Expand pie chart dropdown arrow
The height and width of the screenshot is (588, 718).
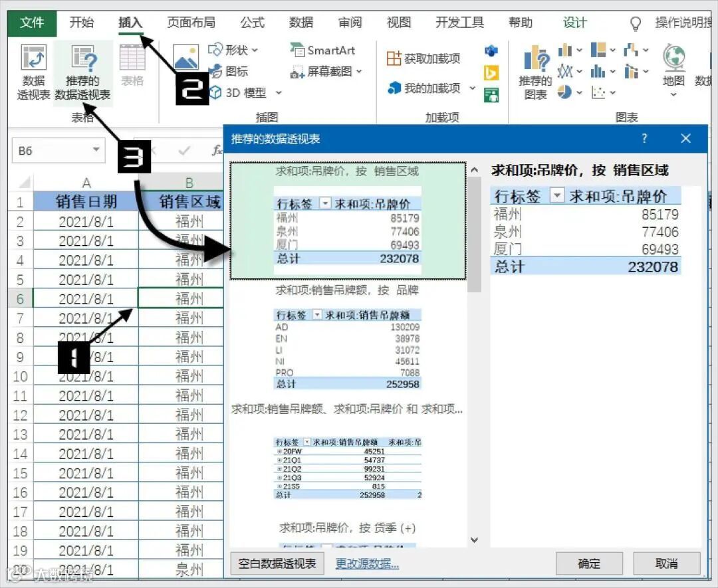coord(580,93)
